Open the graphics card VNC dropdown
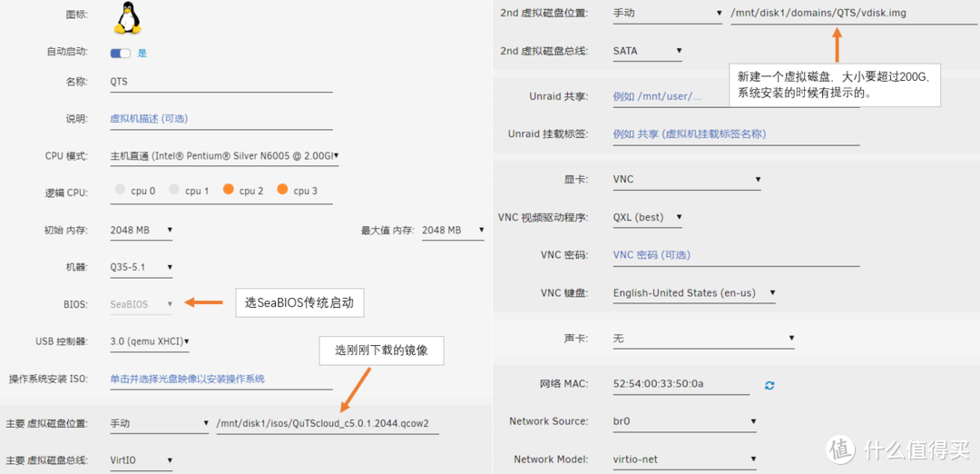The image size is (980, 474). (x=687, y=180)
